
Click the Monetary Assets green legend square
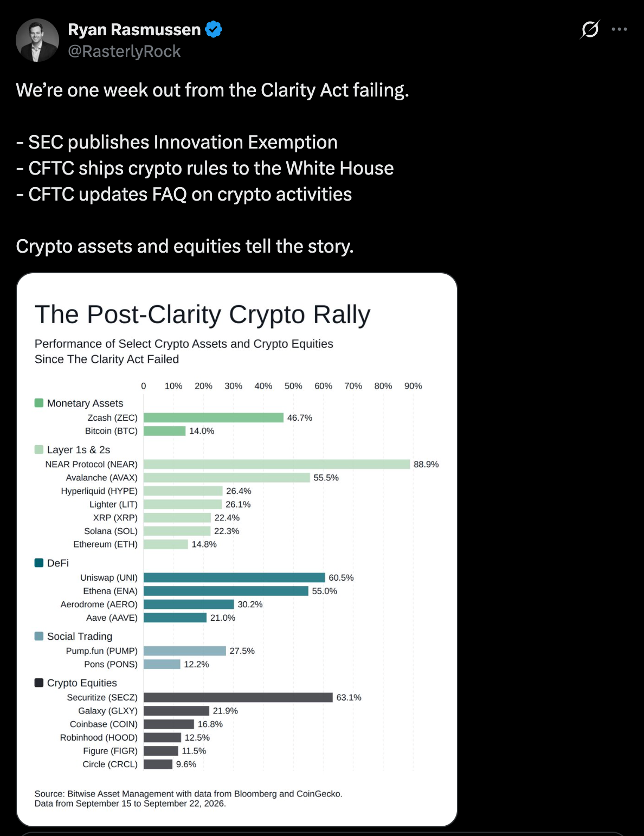[39, 403]
